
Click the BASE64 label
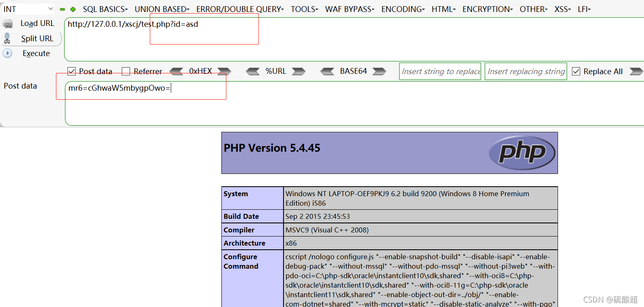point(353,71)
